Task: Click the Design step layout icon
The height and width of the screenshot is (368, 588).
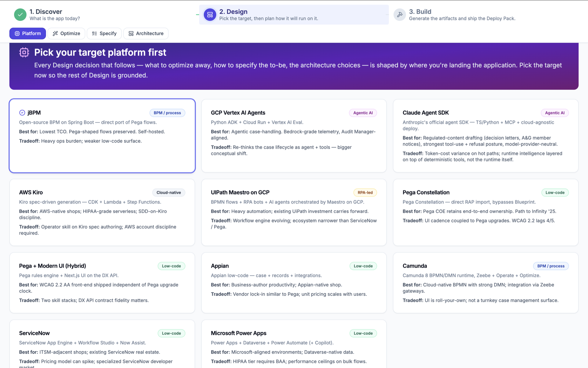Action: (x=210, y=15)
